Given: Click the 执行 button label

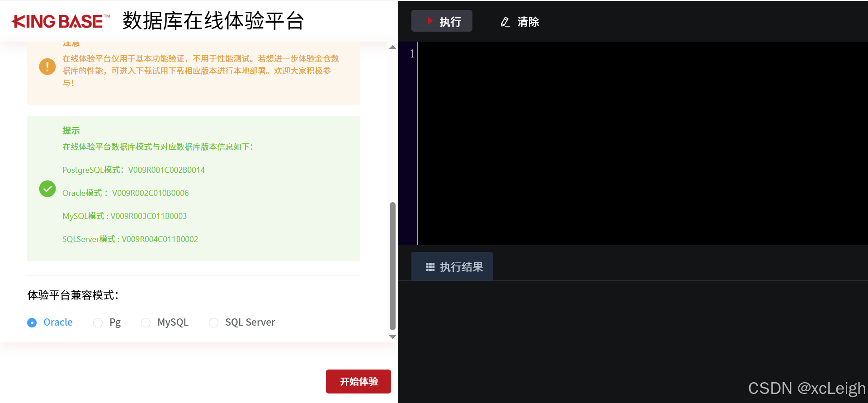Looking at the screenshot, I should tap(450, 21).
